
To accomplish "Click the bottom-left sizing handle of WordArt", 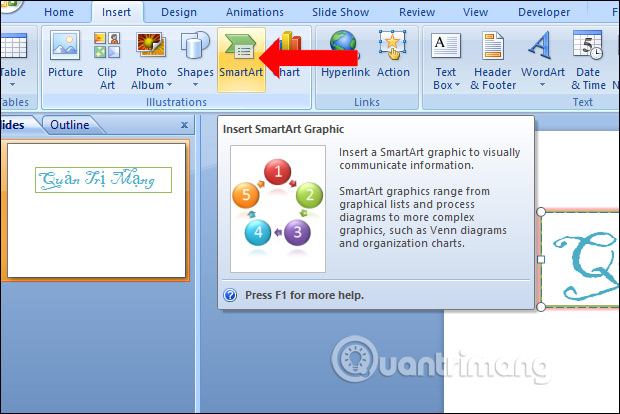I will [x=541, y=307].
